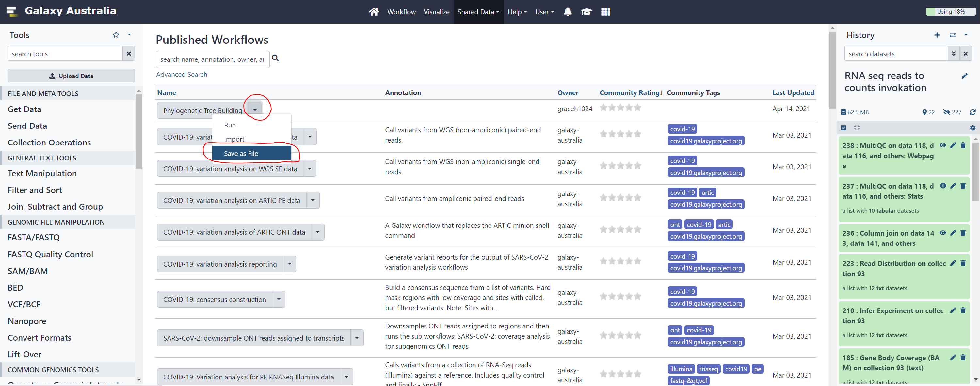The height and width of the screenshot is (386, 980).
Task: Click the storage usage bar Using 18%
Action: 950,12
